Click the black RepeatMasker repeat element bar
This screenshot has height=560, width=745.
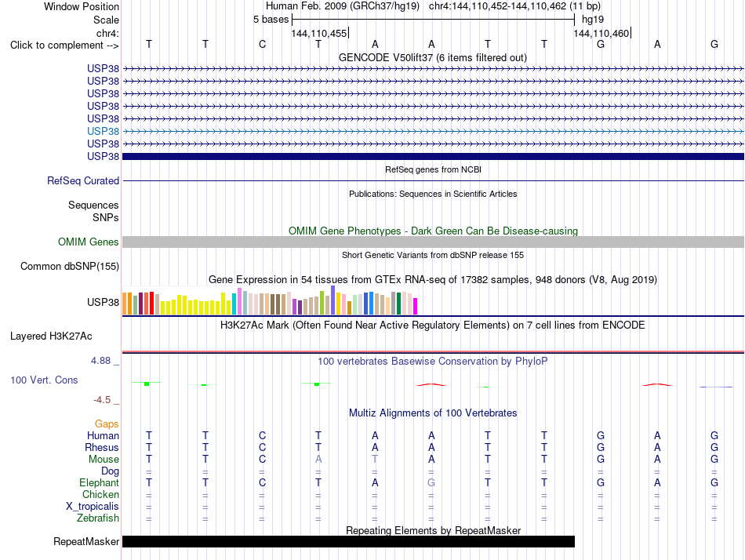349,541
